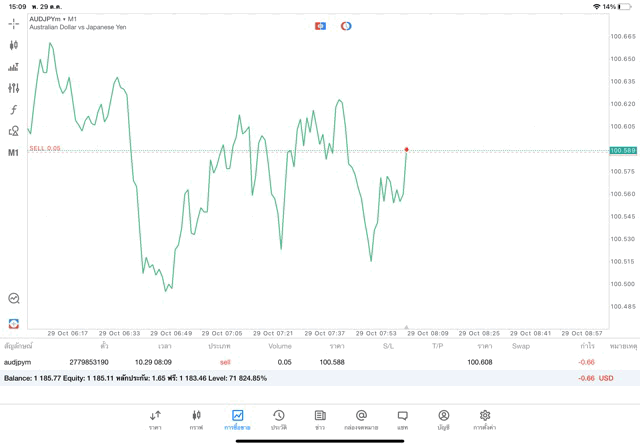This screenshot has height=447, width=640.
Task: Click the SELL 0.05 order line label
Action: [x=45, y=148]
